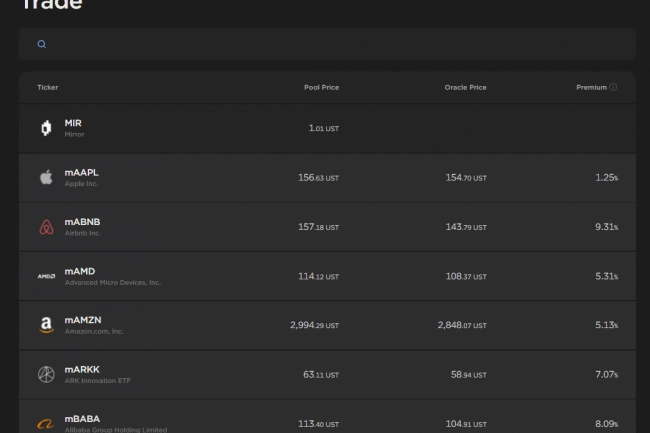
Task: Open the mAAPL ticker name
Action: pos(82,172)
